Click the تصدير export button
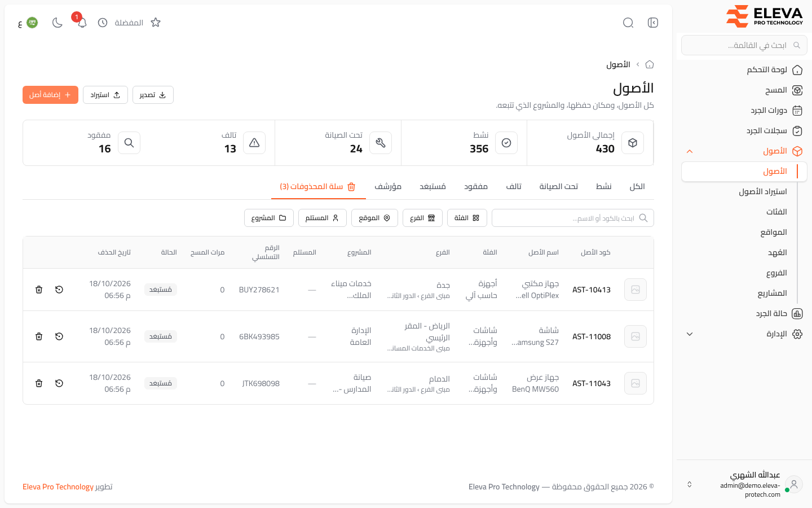The image size is (812, 508). point(153,95)
